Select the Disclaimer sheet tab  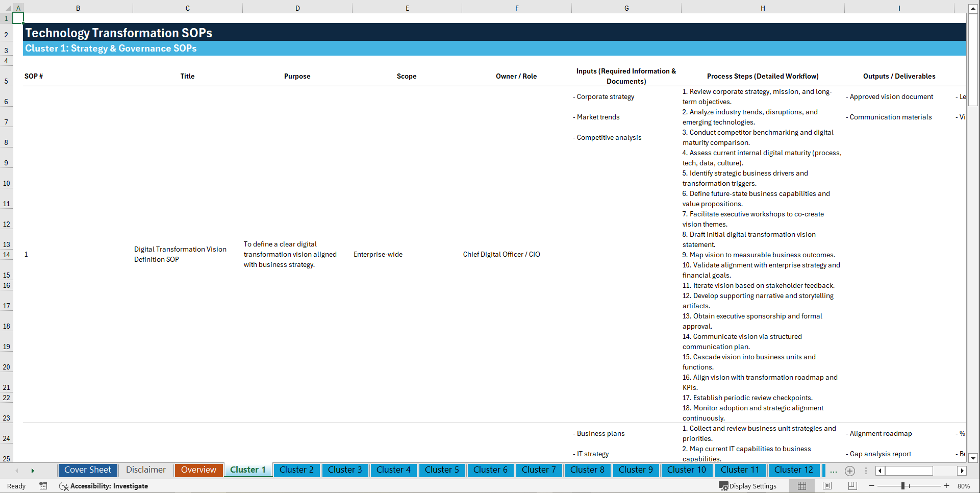pos(145,470)
